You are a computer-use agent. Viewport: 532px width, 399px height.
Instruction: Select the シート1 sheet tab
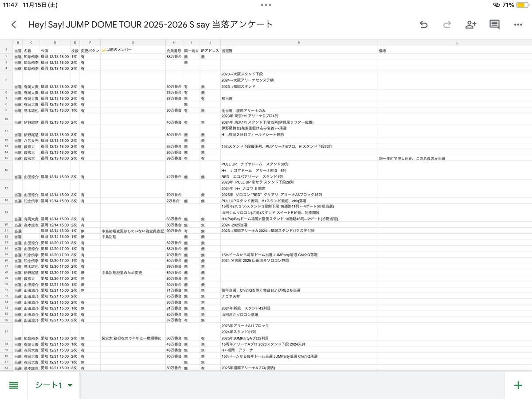pos(54,385)
